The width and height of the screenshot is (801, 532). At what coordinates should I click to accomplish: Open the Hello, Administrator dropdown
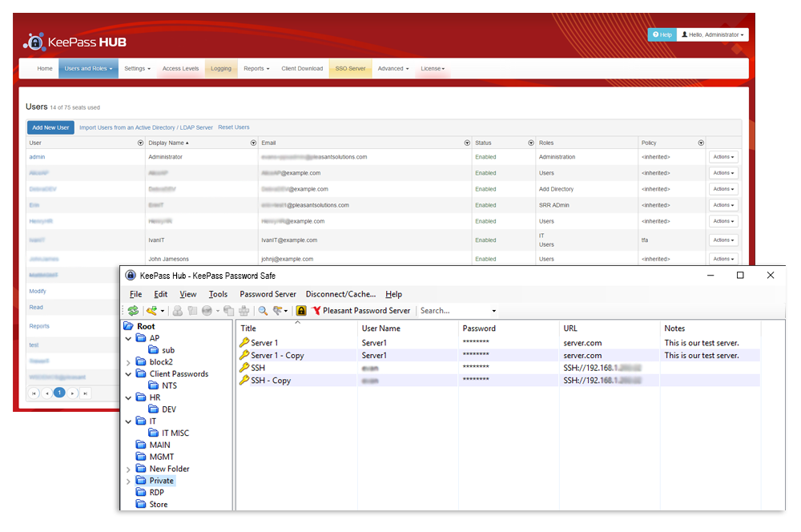click(713, 34)
